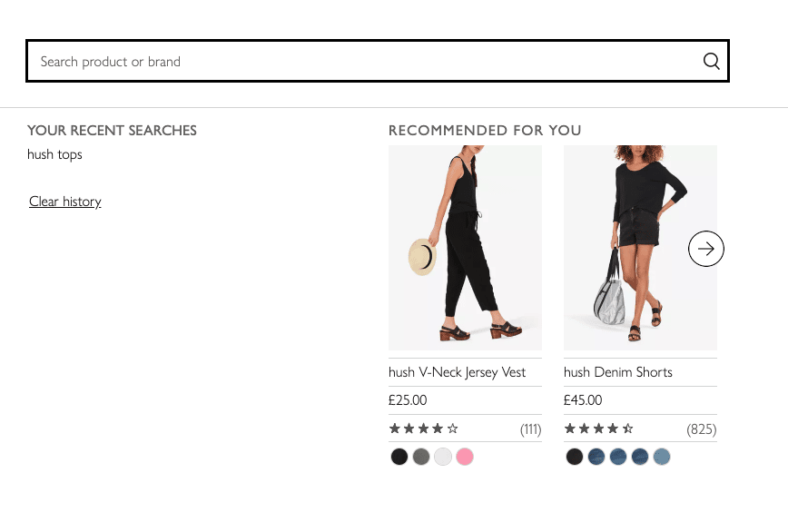The width and height of the screenshot is (788, 532).
Task: Click the star rating of the Jersey Vest
Action: 424,429
